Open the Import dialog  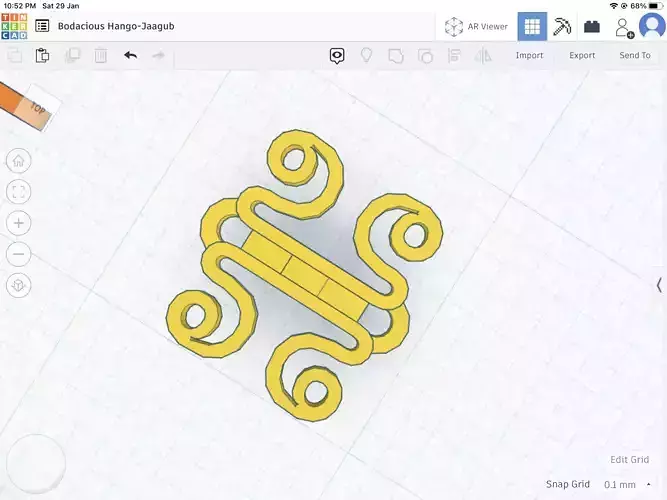(x=529, y=55)
